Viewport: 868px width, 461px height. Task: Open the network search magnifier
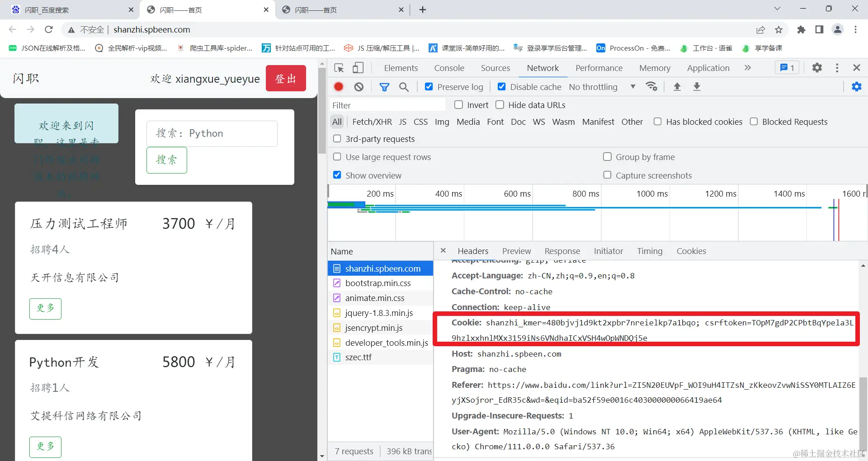(x=404, y=87)
